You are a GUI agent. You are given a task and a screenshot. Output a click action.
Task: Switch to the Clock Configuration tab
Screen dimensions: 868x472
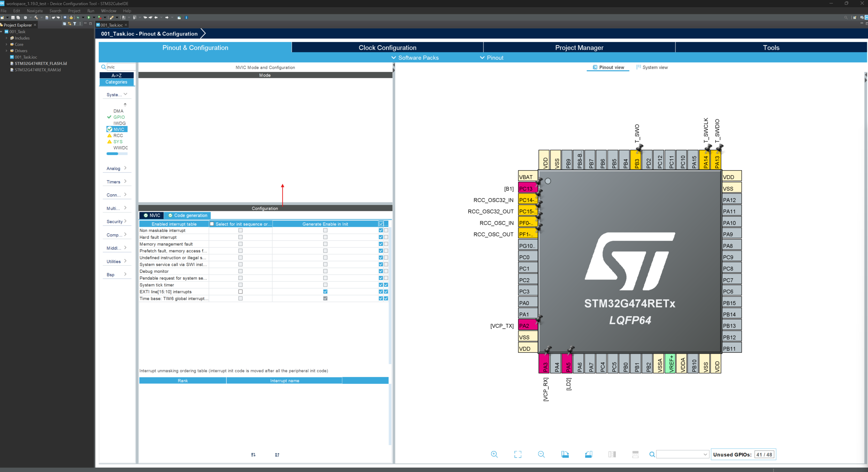click(x=387, y=48)
